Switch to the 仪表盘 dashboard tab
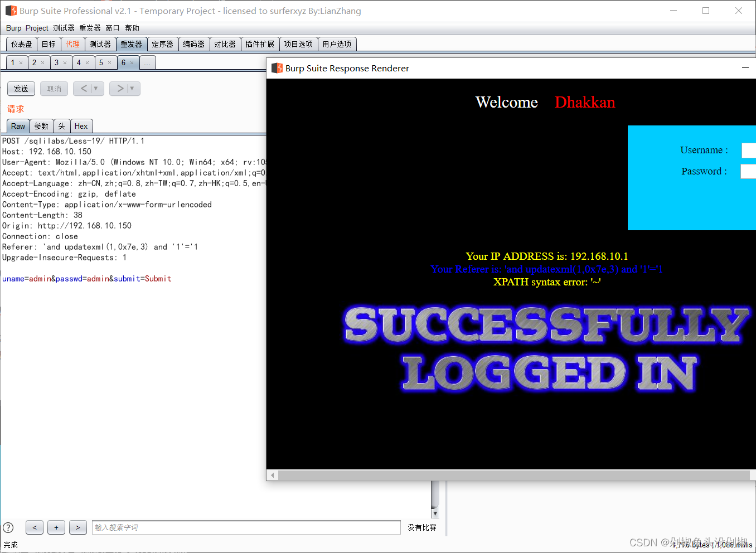Viewport: 756px width, 553px height. coord(22,44)
